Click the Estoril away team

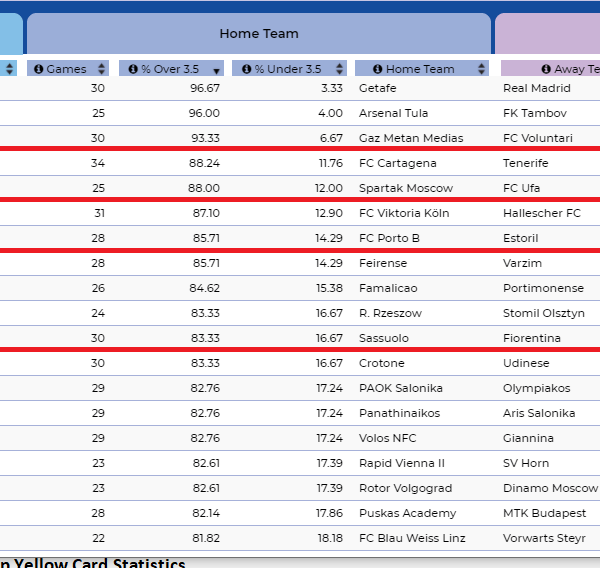pyautogui.click(x=521, y=238)
